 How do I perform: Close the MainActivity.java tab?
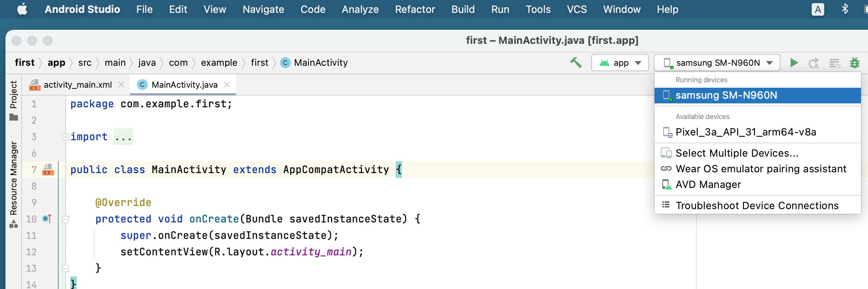click(227, 85)
